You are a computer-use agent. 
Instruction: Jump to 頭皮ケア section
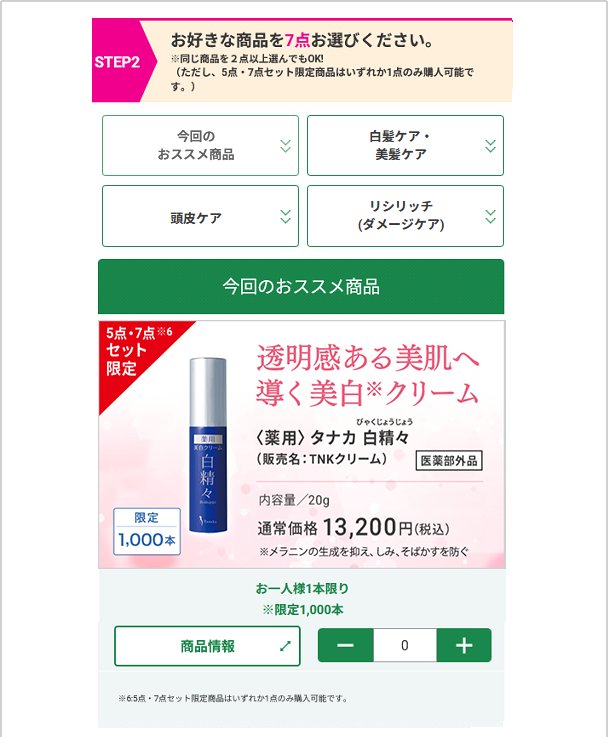(200, 216)
